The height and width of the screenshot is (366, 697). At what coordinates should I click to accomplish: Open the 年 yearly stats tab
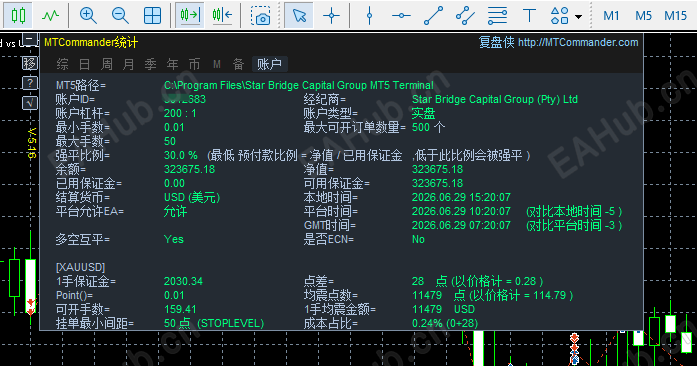pyautogui.click(x=172, y=64)
